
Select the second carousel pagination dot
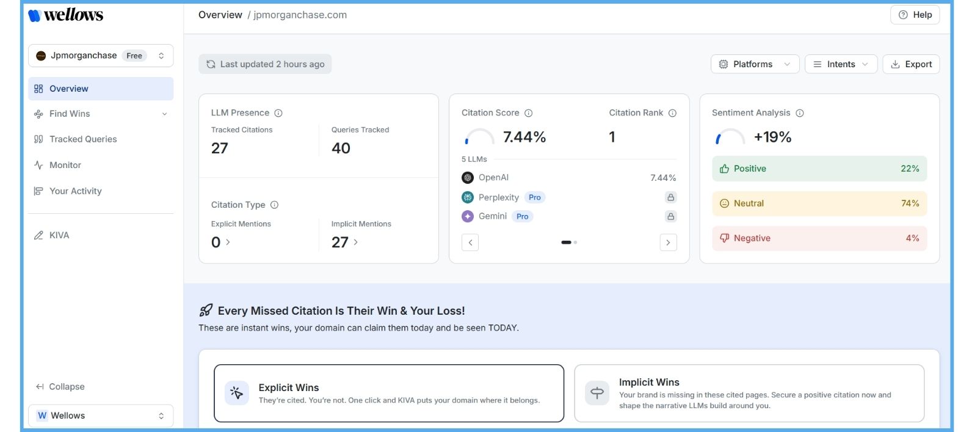point(575,243)
